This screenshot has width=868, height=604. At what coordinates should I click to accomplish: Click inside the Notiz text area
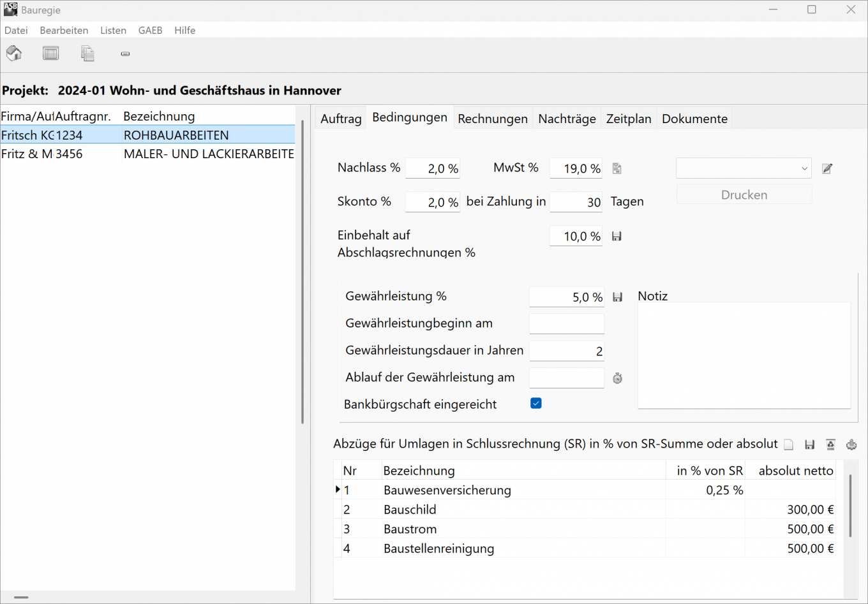point(744,355)
